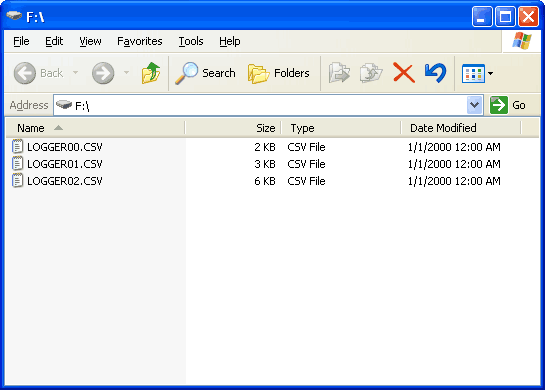The height and width of the screenshot is (390, 545).
Task: Click the date of LOGGER02.CSV
Action: (454, 181)
